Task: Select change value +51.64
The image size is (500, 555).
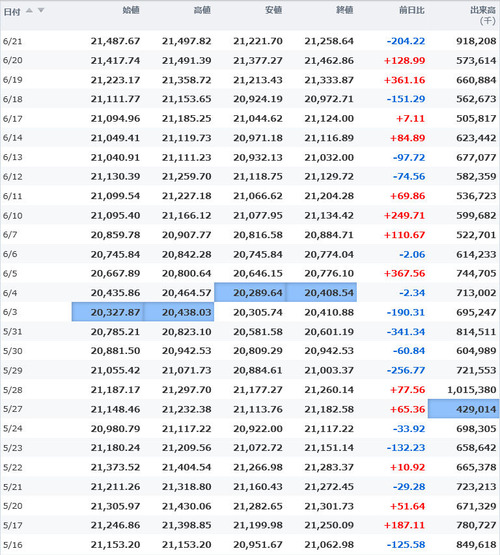Action: click(x=407, y=506)
